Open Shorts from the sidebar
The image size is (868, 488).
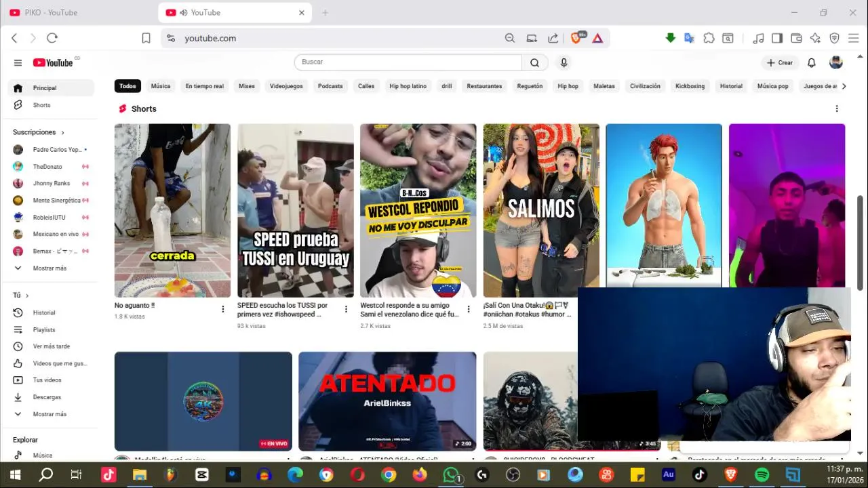[x=52, y=105]
